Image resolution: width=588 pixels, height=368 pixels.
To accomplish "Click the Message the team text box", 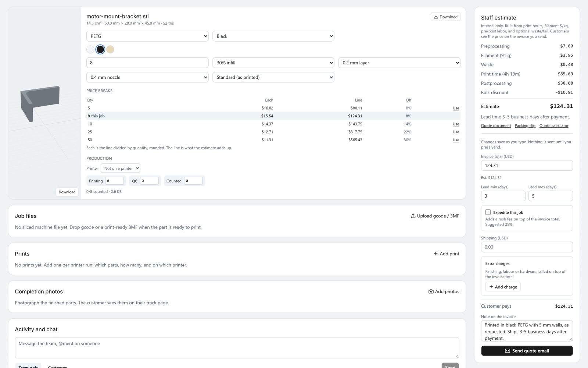I will pos(237,348).
